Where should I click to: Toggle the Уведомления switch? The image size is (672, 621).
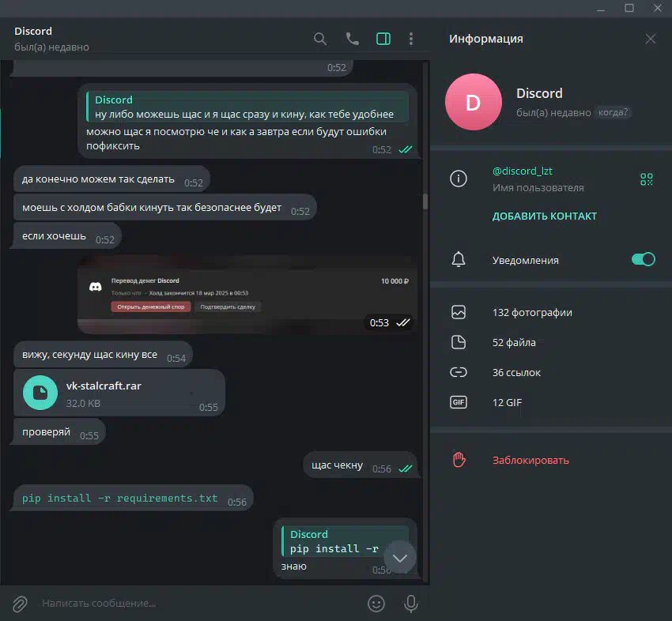pos(643,259)
